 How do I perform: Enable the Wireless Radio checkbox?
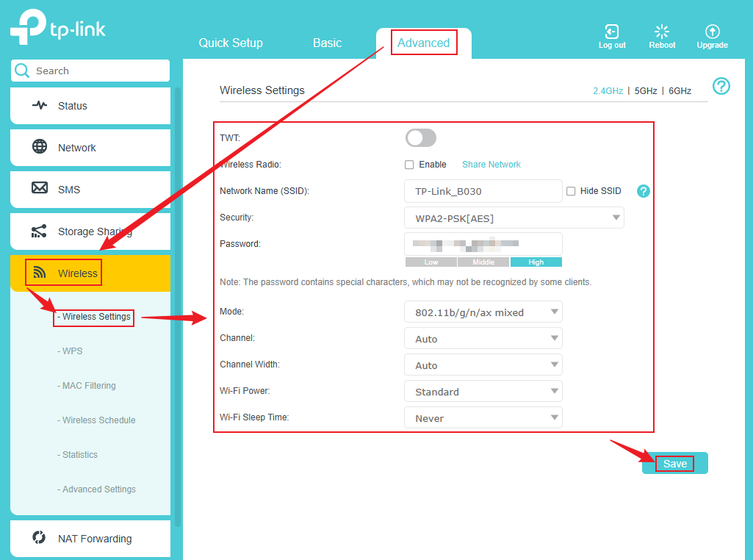click(x=409, y=165)
